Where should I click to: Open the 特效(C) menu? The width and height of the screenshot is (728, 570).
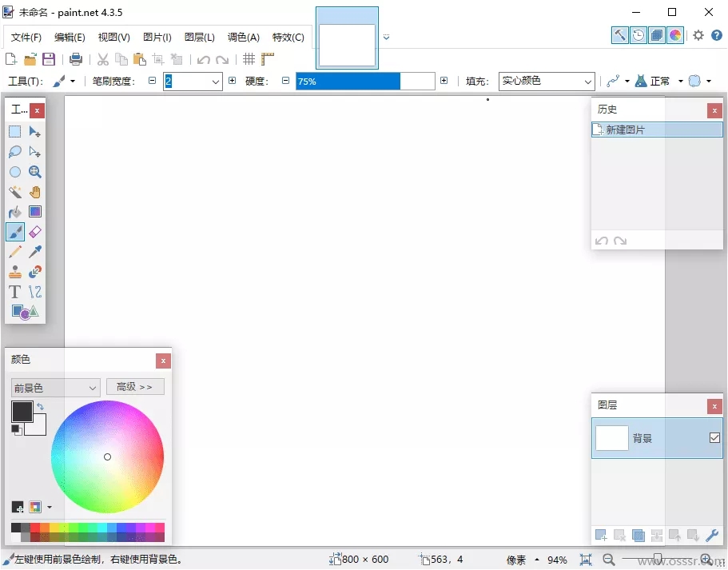click(x=288, y=37)
